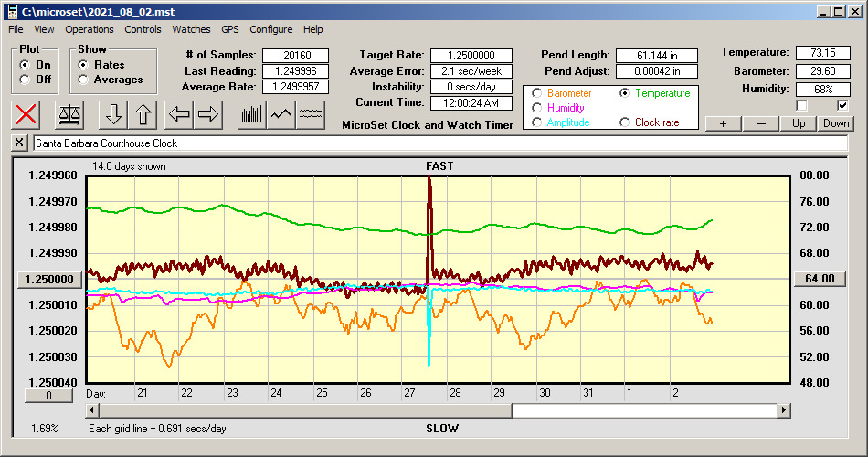Click the balance scales icon
868x457 pixels.
69,114
